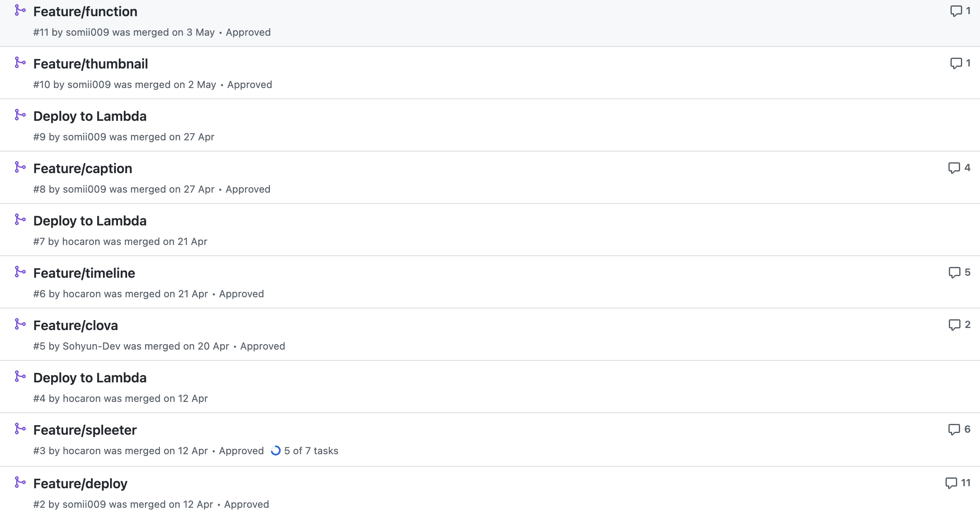Open the Feature/thumbnail pull request
This screenshot has width=980, height=514.
coord(91,64)
